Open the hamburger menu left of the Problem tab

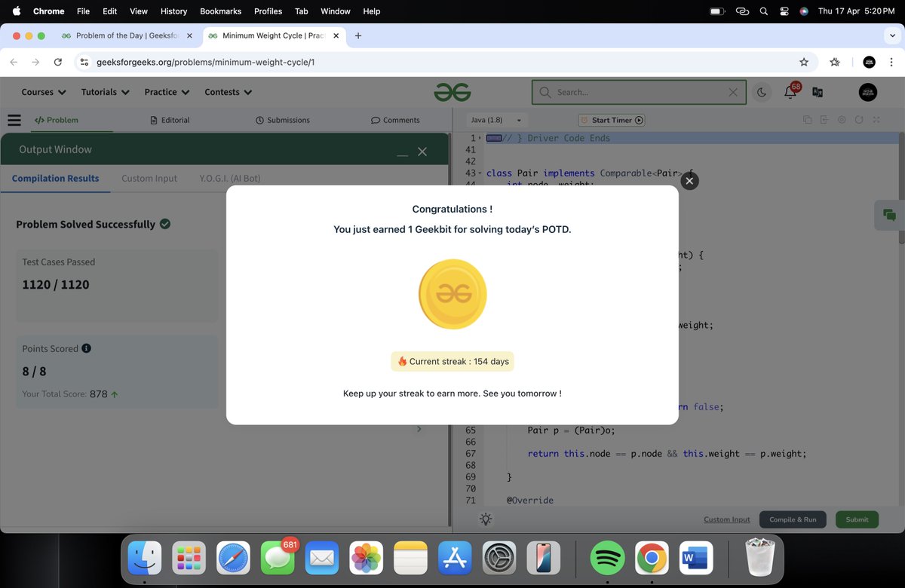14,120
